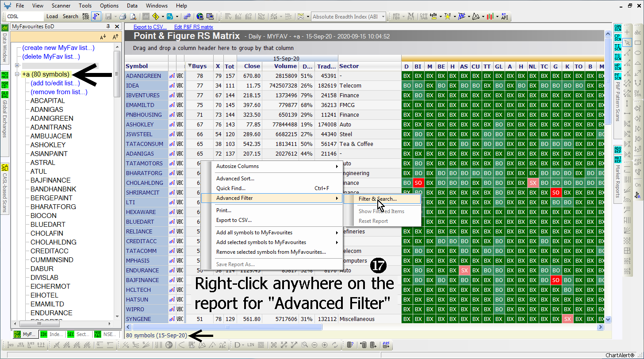
Task: Click the MKT REP report icon
Action: pyautogui.click(x=618, y=159)
